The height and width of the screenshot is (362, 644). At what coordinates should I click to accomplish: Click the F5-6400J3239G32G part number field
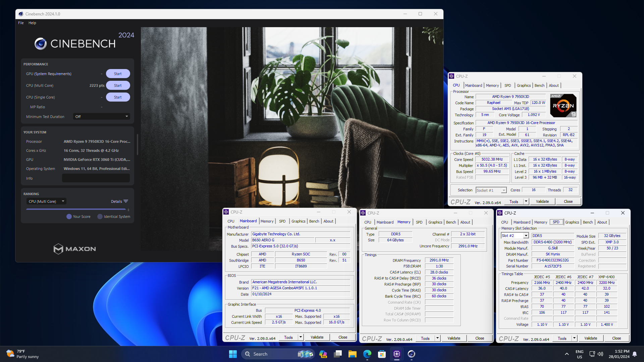click(x=552, y=260)
